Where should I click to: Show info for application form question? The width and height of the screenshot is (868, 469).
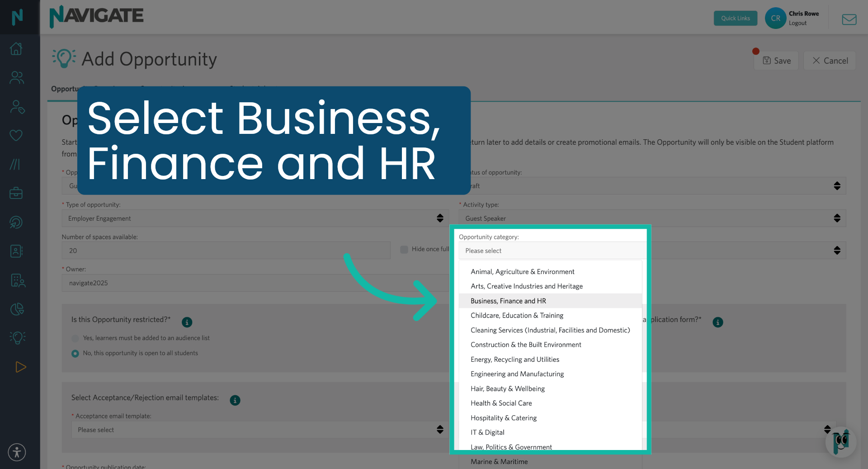[718, 322]
